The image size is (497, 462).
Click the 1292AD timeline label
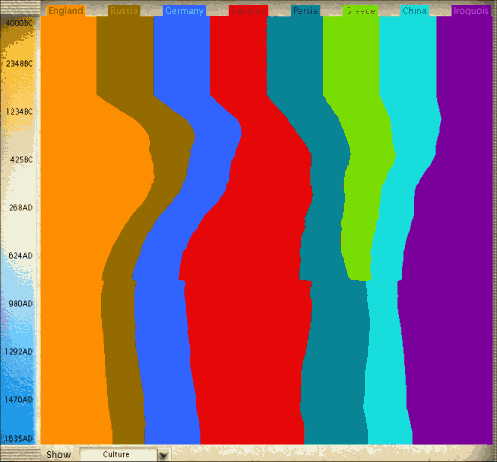(19, 351)
